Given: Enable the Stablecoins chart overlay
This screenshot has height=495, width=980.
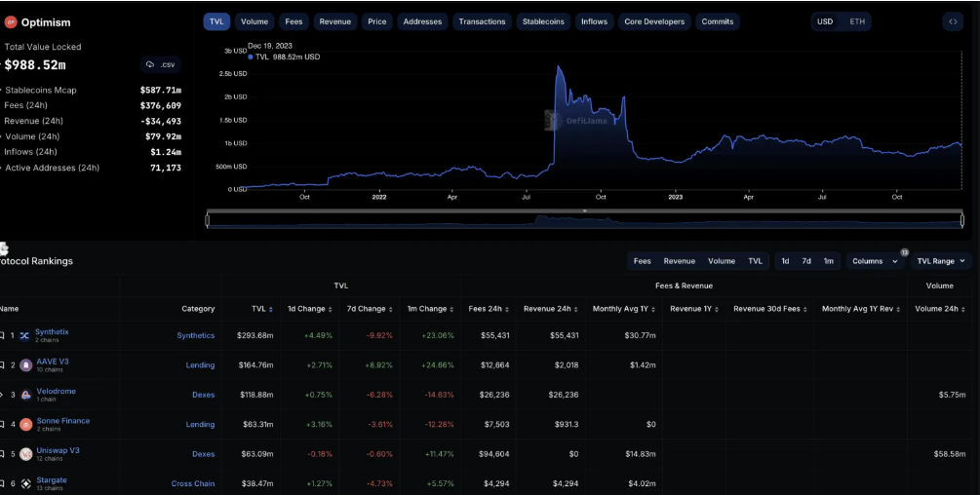Looking at the screenshot, I should click(x=542, y=21).
